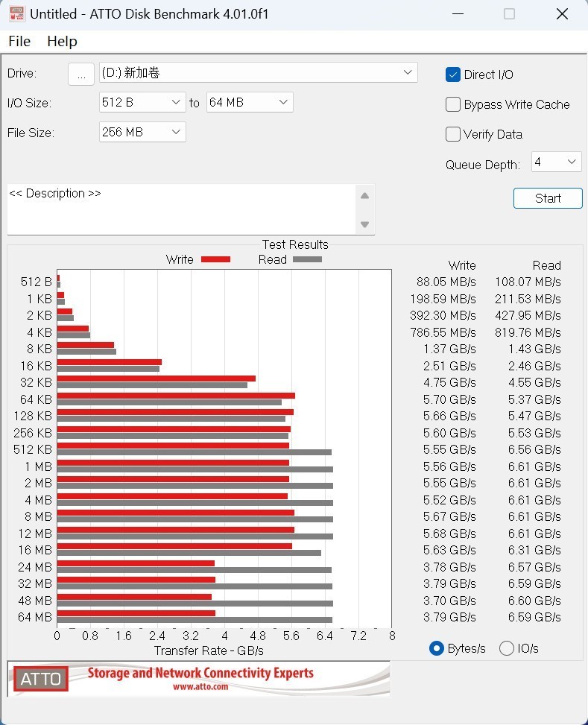Switch results to IO/s
This screenshot has width=588, height=725.
click(x=507, y=648)
